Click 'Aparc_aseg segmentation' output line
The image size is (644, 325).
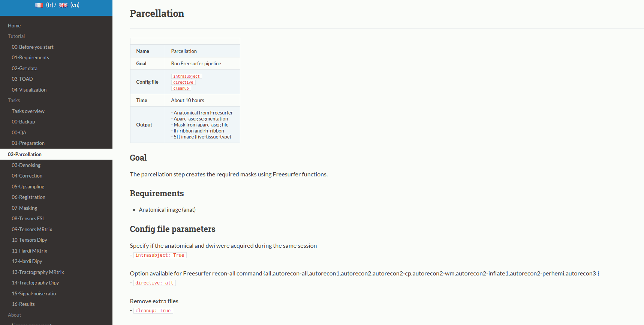point(200,119)
